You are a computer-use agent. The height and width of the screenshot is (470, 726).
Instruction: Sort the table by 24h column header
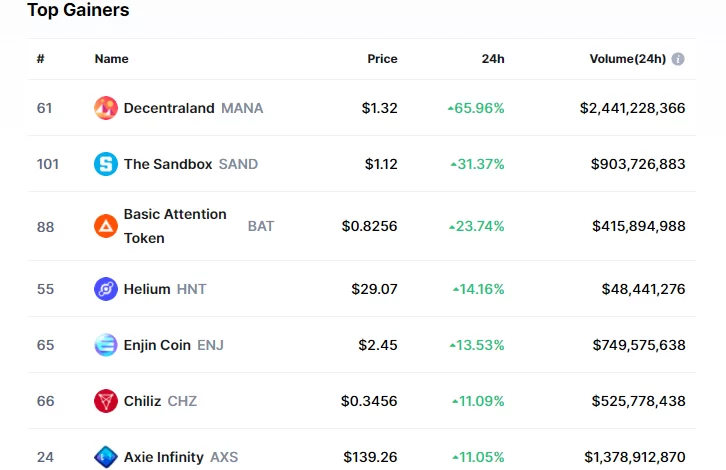click(x=493, y=59)
